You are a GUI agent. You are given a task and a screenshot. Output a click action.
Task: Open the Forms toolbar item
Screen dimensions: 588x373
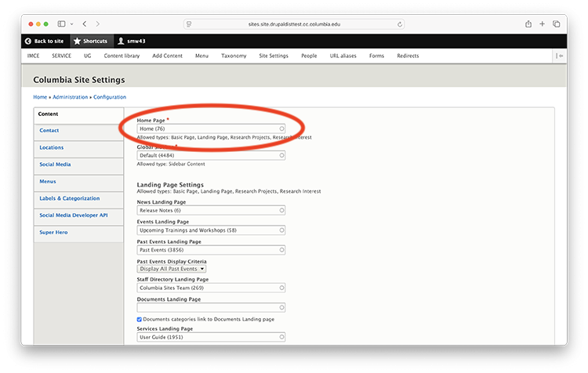coord(376,56)
